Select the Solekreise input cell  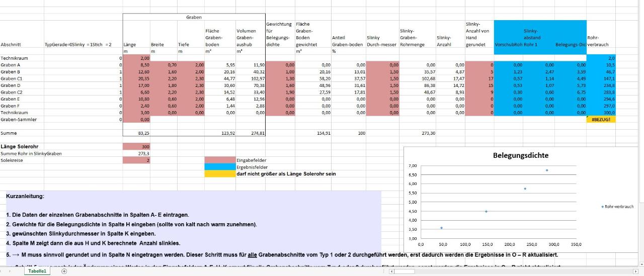pyautogui.click(x=136, y=160)
